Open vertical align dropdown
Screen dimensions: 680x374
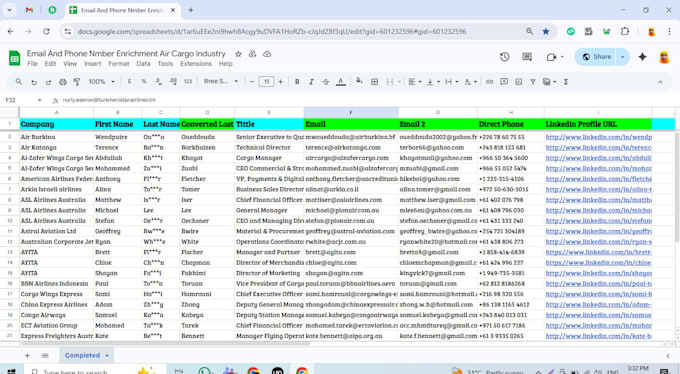tap(433, 82)
